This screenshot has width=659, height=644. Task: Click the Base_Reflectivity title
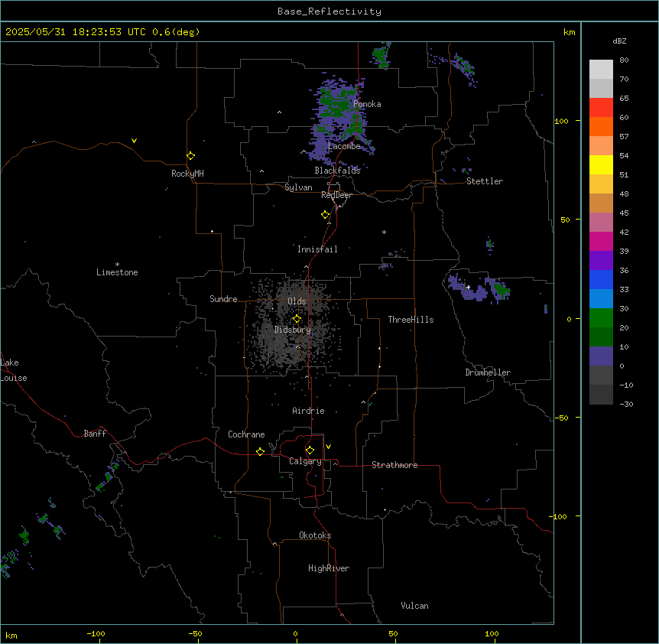[x=329, y=11]
